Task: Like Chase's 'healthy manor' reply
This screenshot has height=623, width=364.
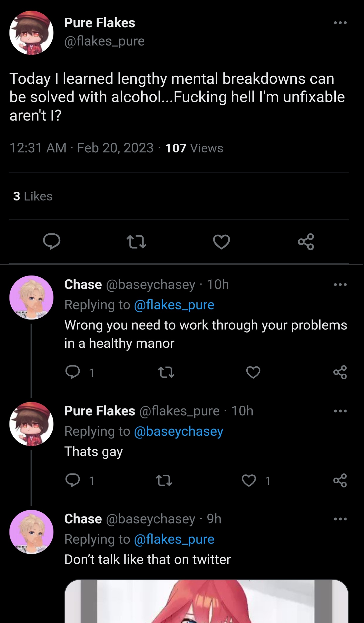Action: pos(253,372)
